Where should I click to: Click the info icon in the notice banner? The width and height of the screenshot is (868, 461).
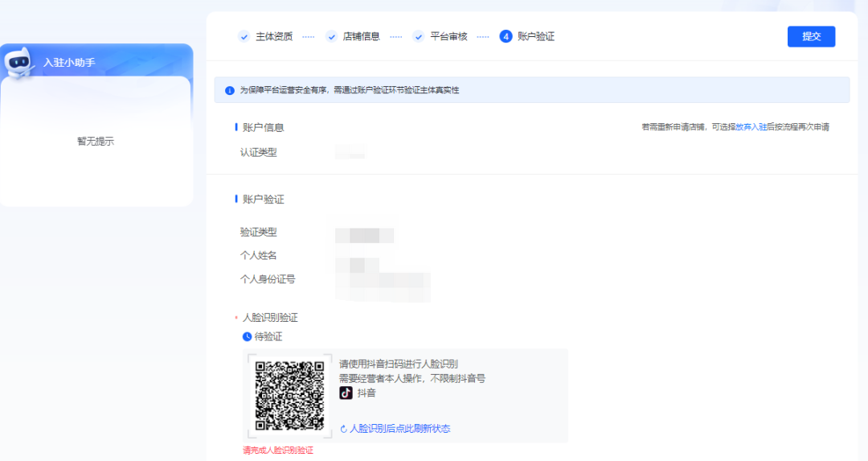pos(230,90)
